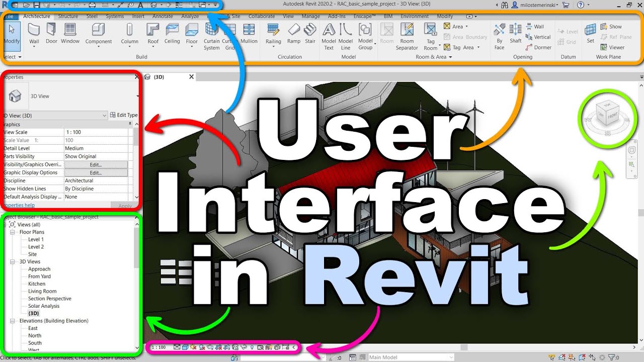Select the Kitchen view in Project Browser
Image resolution: width=644 pixels, height=362 pixels.
[37, 284]
